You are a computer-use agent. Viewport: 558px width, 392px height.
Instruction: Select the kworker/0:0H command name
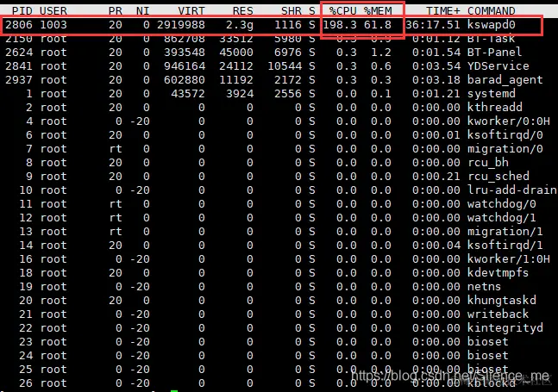(x=508, y=121)
